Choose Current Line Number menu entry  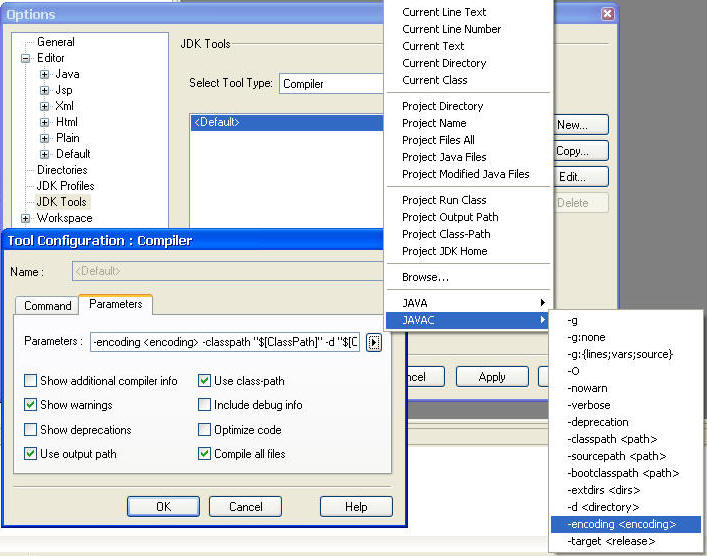[x=469, y=29]
